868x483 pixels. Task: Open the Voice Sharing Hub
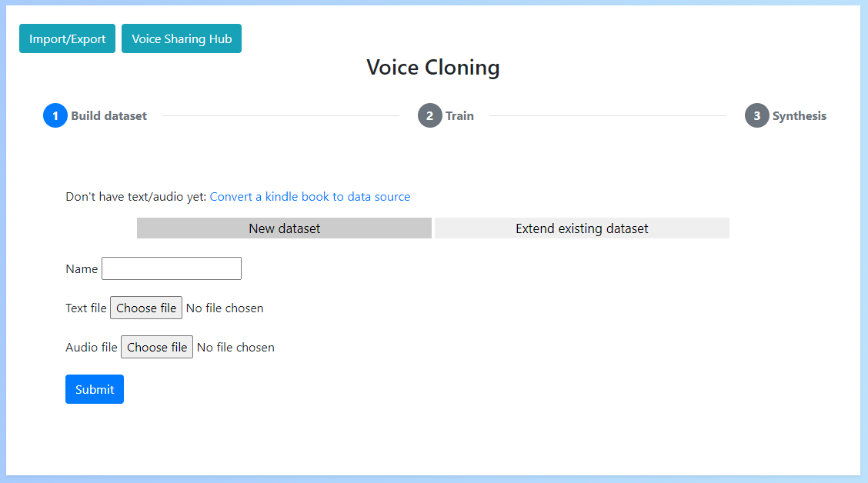point(181,38)
